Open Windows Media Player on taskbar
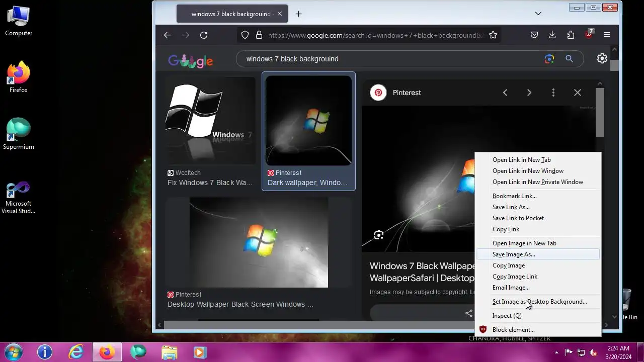The image size is (644, 362). 200,352
